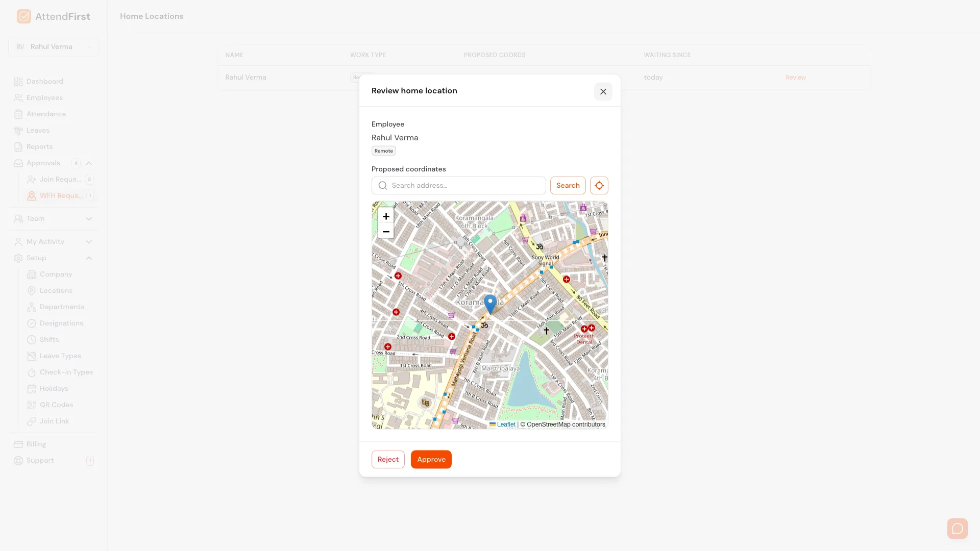Close the Review home location dialog

pyautogui.click(x=603, y=92)
